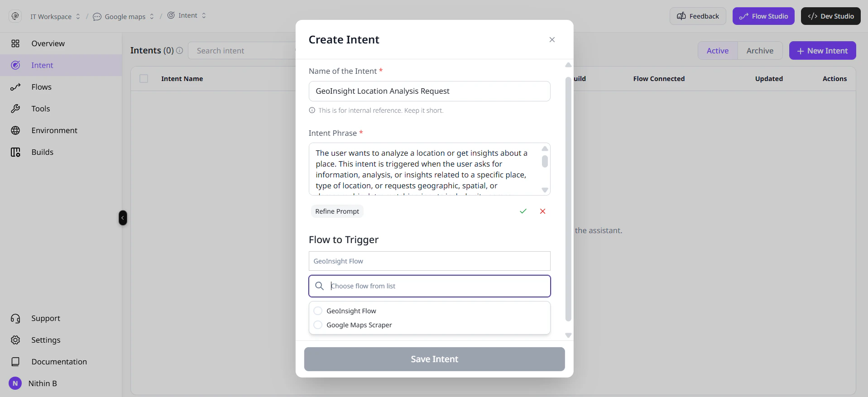This screenshot has height=397, width=868.
Task: Reject the refined prompt with red X
Action: click(x=542, y=211)
